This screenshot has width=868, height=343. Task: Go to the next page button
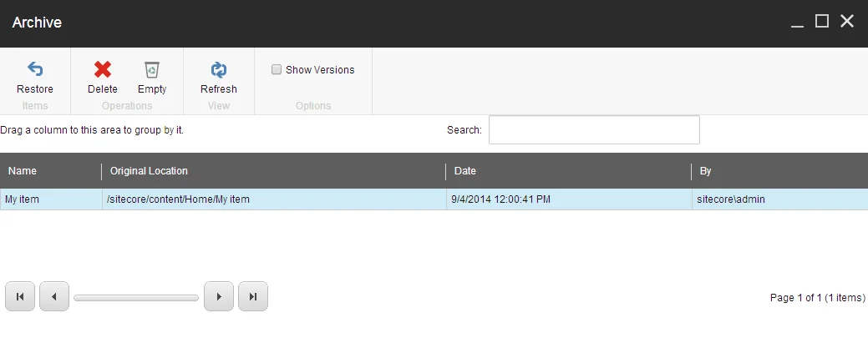[x=219, y=296]
